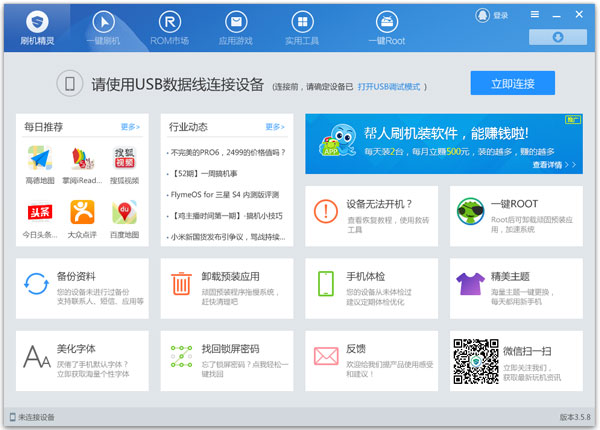Close the 刷机精灵 window
600x430 pixels.
click(x=579, y=15)
